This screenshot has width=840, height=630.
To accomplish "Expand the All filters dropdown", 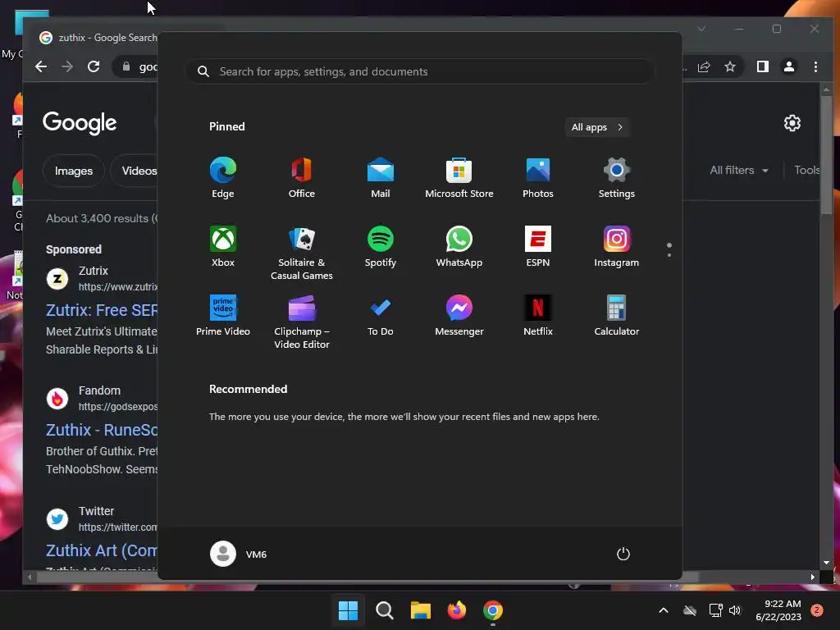I will pyautogui.click(x=739, y=171).
